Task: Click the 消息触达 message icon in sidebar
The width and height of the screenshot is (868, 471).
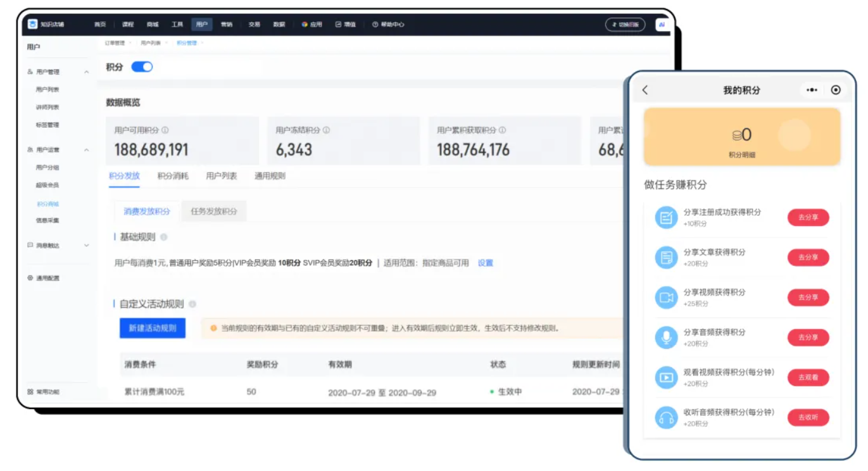Action: [30, 245]
